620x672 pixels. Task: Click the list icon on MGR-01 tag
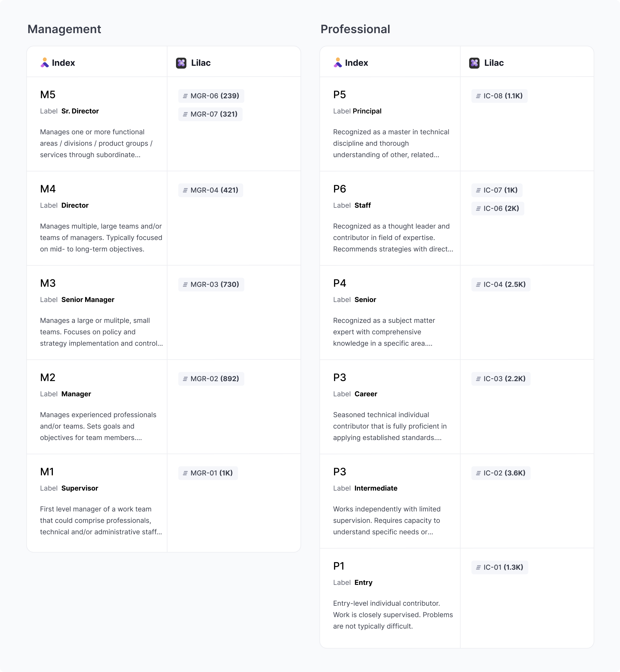point(185,473)
